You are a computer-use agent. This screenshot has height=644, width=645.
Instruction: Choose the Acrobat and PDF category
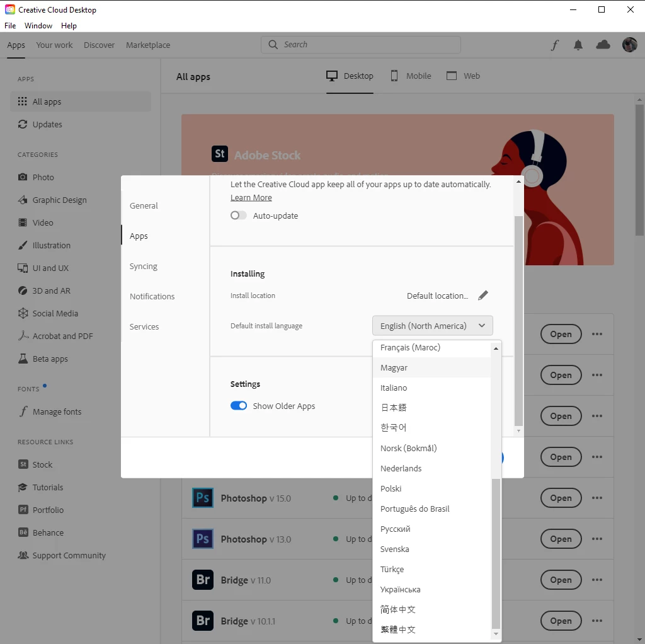click(x=55, y=336)
